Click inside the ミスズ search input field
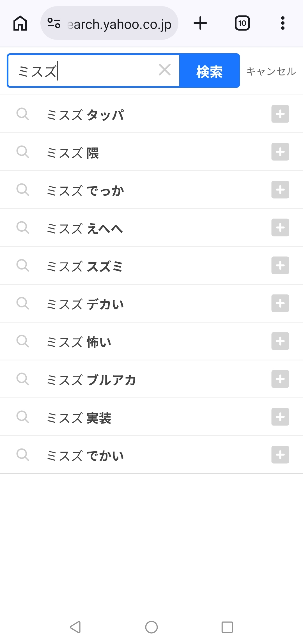 (84, 71)
